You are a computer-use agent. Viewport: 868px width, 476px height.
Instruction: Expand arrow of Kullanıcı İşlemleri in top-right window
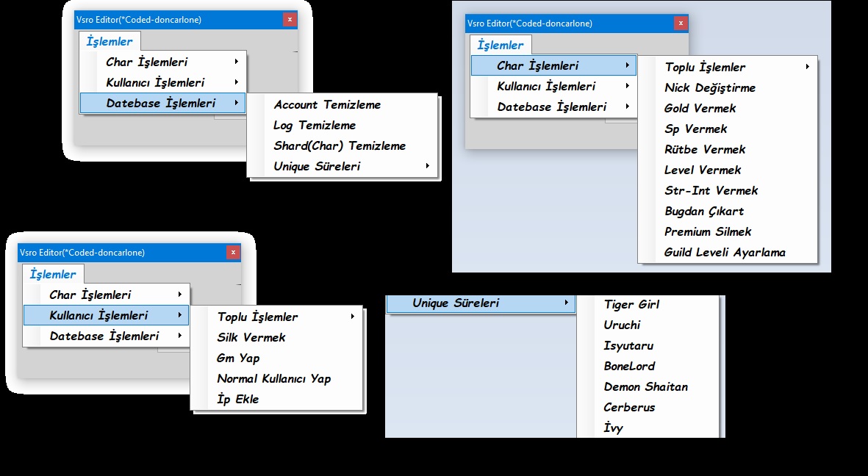click(x=627, y=86)
